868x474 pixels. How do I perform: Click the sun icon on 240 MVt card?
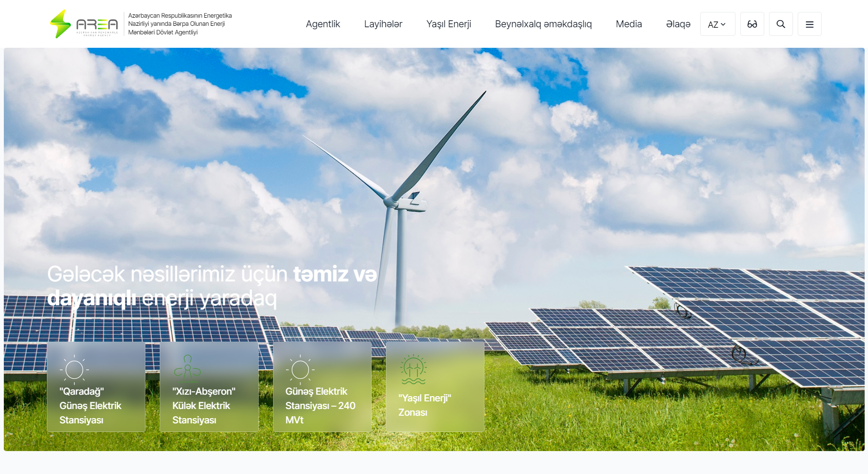tap(300, 369)
